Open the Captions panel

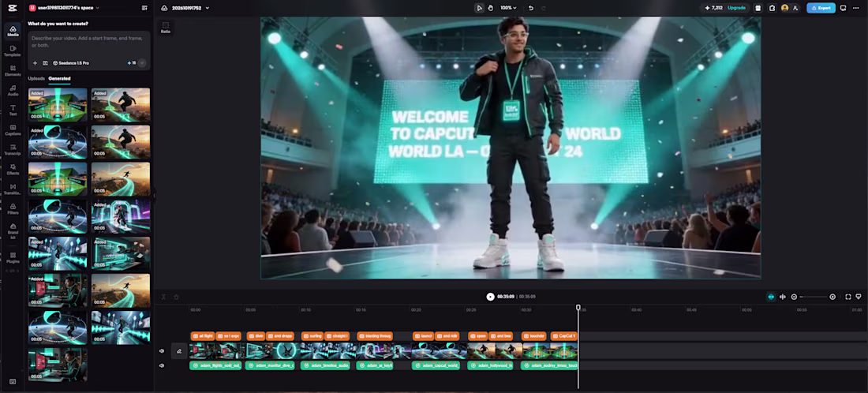tap(13, 130)
